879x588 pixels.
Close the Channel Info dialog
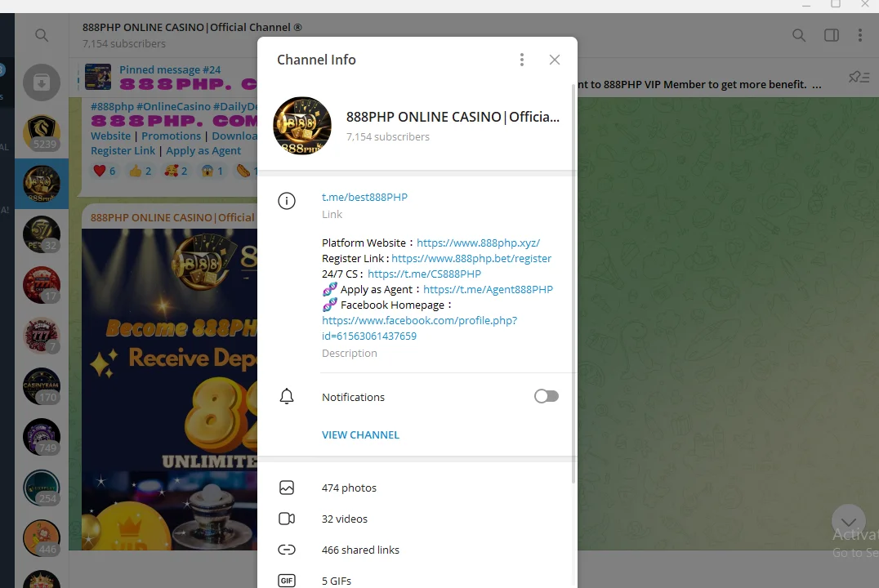[x=555, y=60]
